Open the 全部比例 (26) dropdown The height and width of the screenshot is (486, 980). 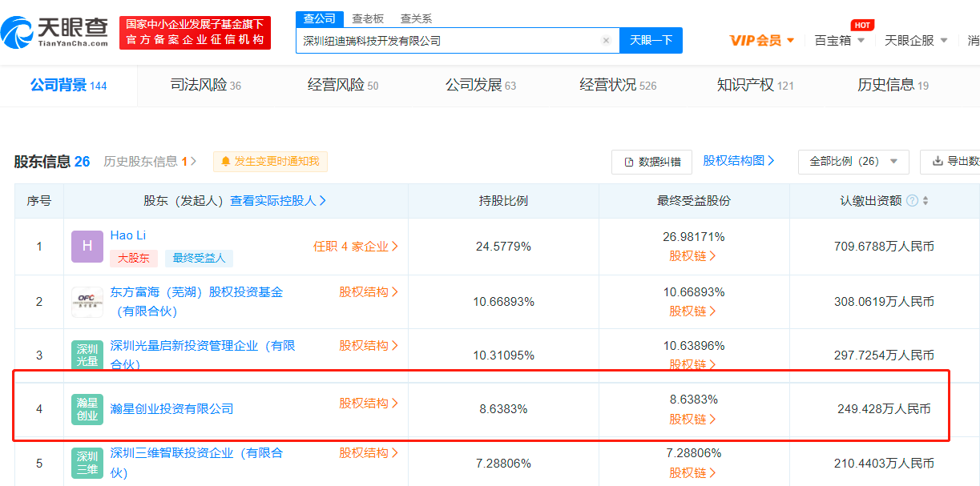(x=853, y=162)
